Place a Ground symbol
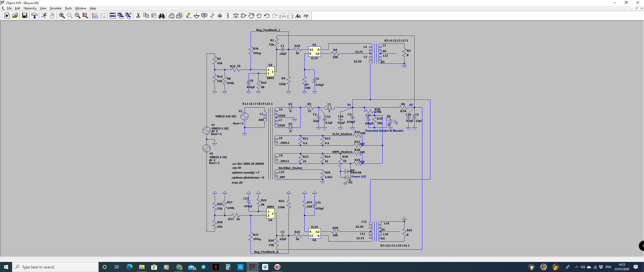This screenshot has height=272, width=644. click(x=197, y=16)
